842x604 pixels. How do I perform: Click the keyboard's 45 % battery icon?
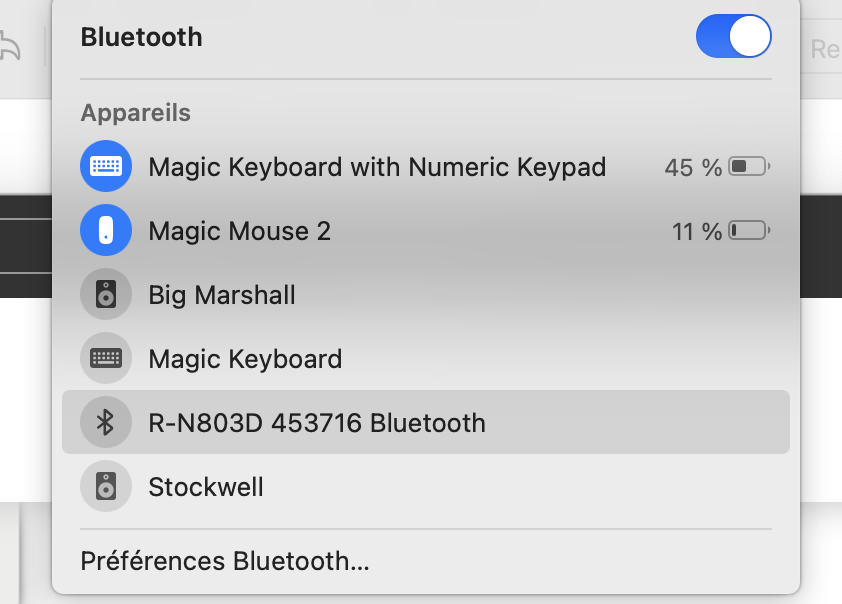(749, 167)
